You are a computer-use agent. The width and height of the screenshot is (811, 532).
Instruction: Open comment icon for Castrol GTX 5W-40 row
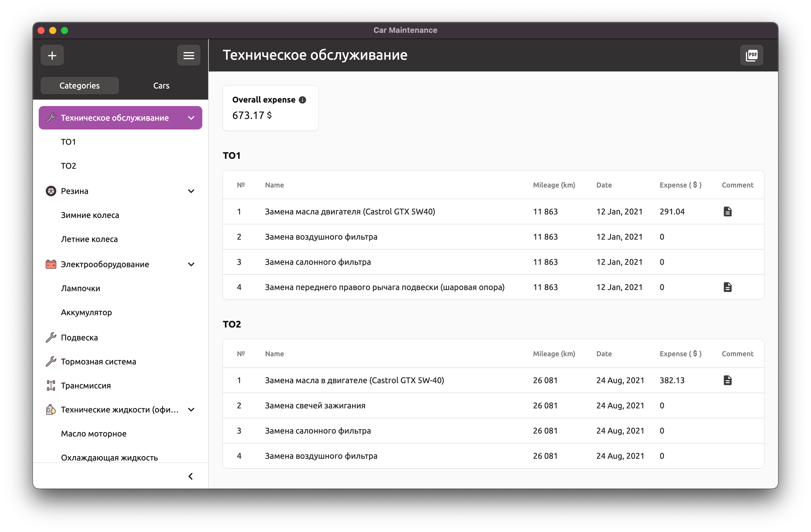point(727,380)
